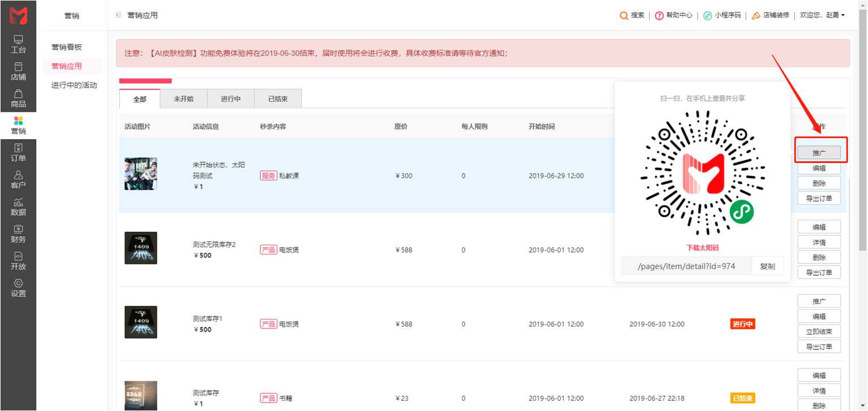
Task: Switch to the 进行中 tab
Action: coord(230,99)
